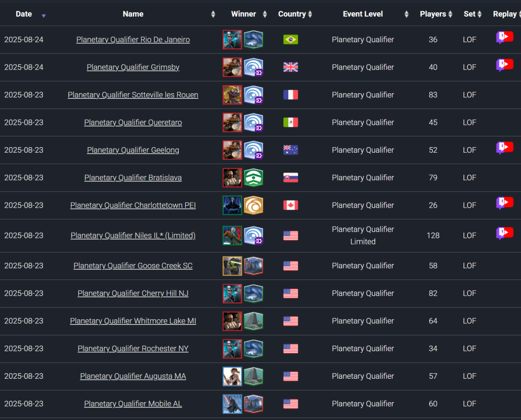Open Planetary Qualifier Queretaro link
521x420 pixels.
coord(133,122)
